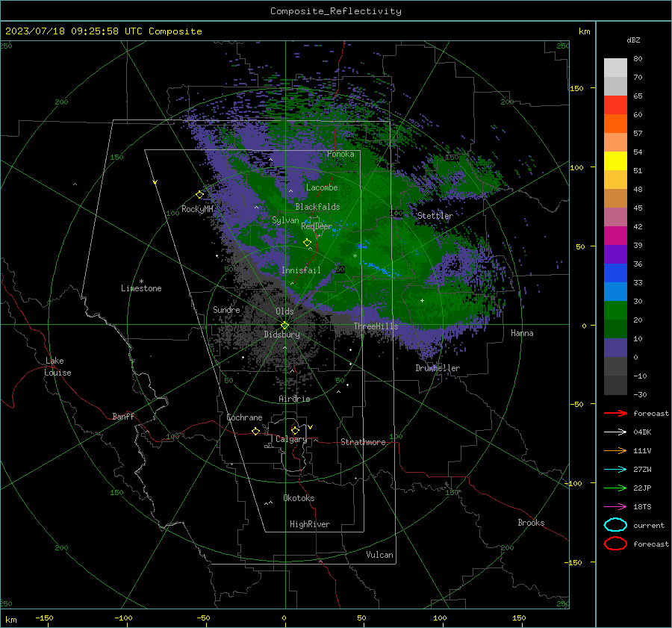
Task: Click the HighRiver map label
Action: point(310,524)
